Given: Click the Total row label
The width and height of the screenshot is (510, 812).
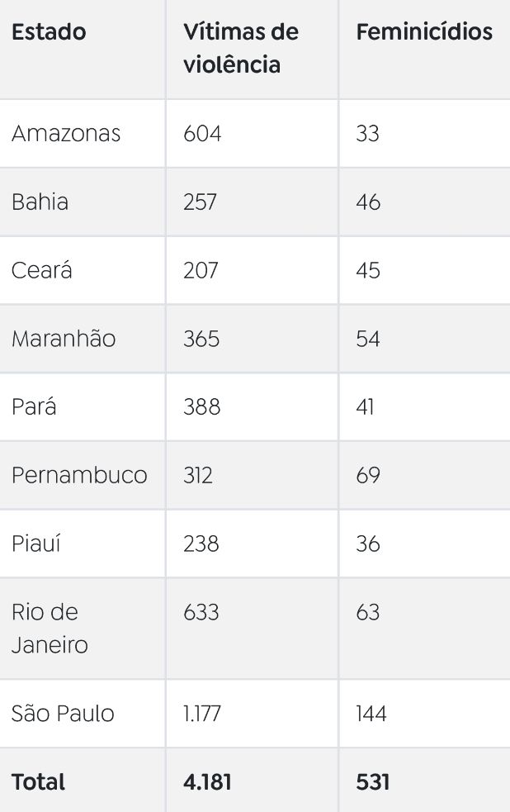Looking at the screenshot, I should (x=38, y=782).
